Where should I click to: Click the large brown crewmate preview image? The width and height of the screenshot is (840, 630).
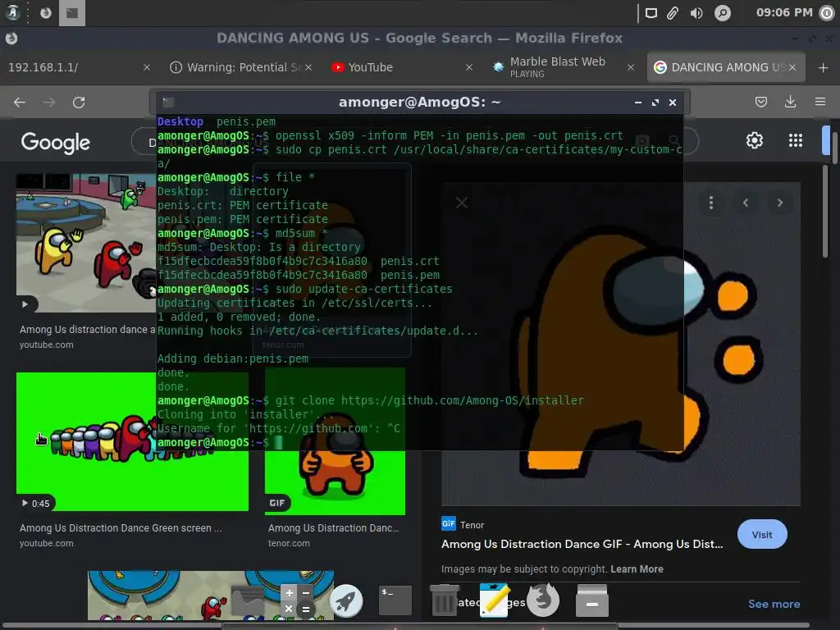[x=621, y=344]
